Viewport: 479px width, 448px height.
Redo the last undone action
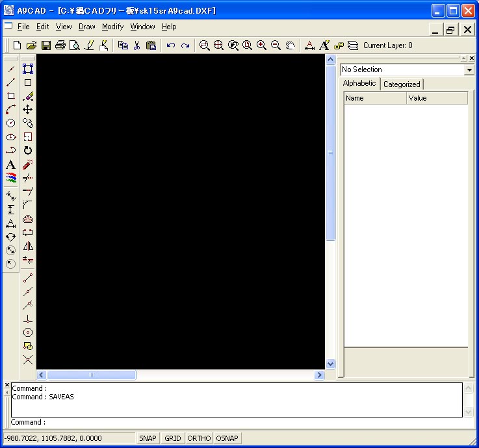click(185, 45)
